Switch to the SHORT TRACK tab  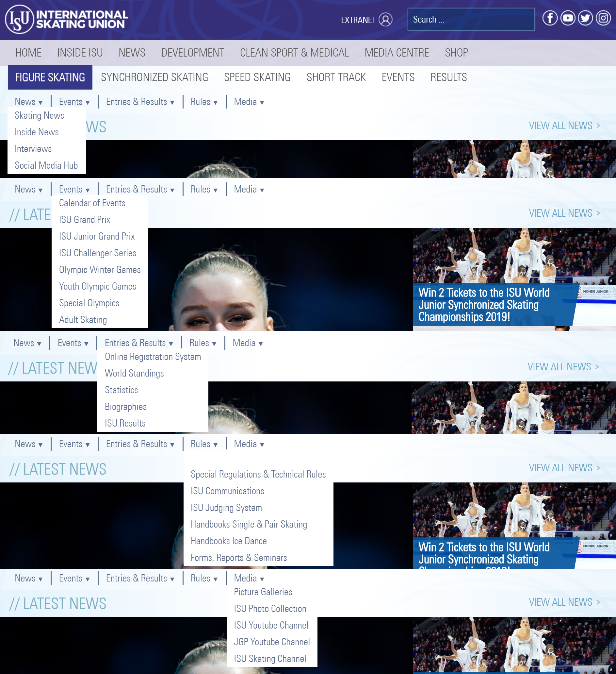point(336,77)
